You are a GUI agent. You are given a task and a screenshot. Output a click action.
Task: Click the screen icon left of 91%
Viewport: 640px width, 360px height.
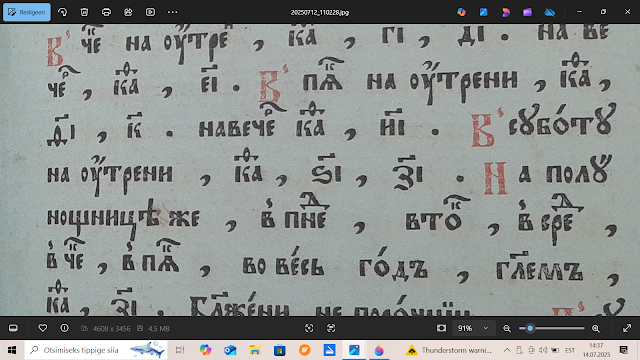click(x=441, y=328)
